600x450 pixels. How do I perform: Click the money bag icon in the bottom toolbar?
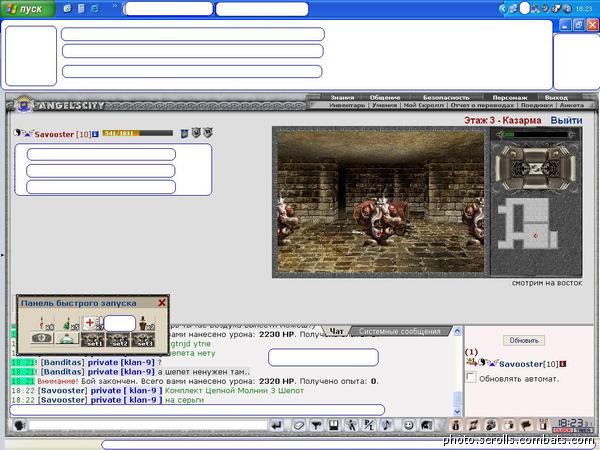click(455, 425)
